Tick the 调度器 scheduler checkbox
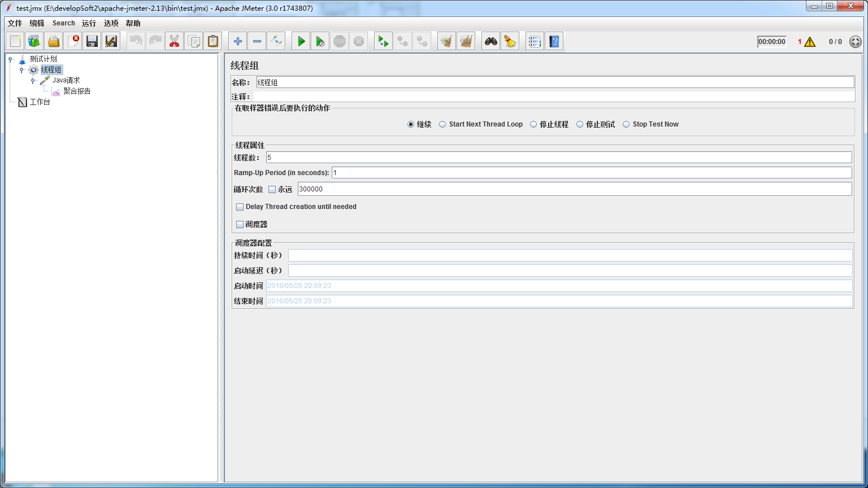This screenshot has height=488, width=868. [240, 224]
